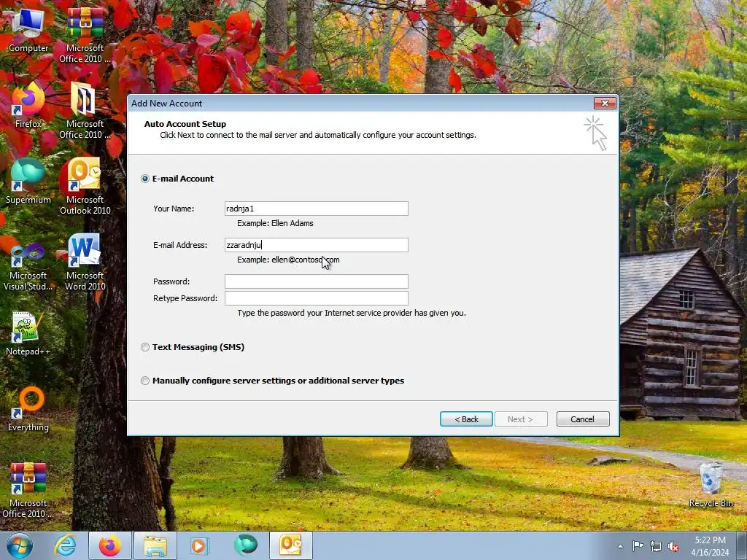Screen dimensions: 747x560
Task: Open the Everything search desktop shortcut
Action: pos(28,408)
